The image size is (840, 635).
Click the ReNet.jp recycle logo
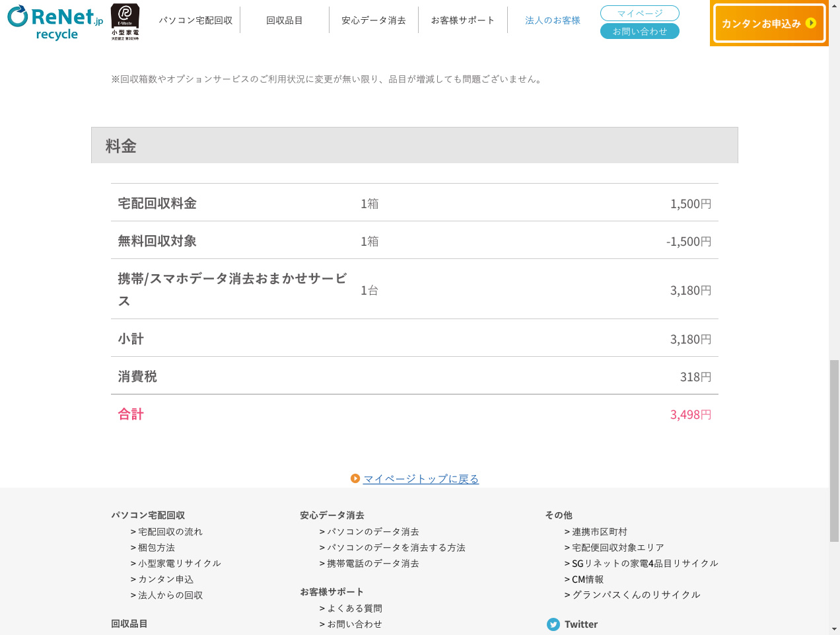[x=55, y=22]
